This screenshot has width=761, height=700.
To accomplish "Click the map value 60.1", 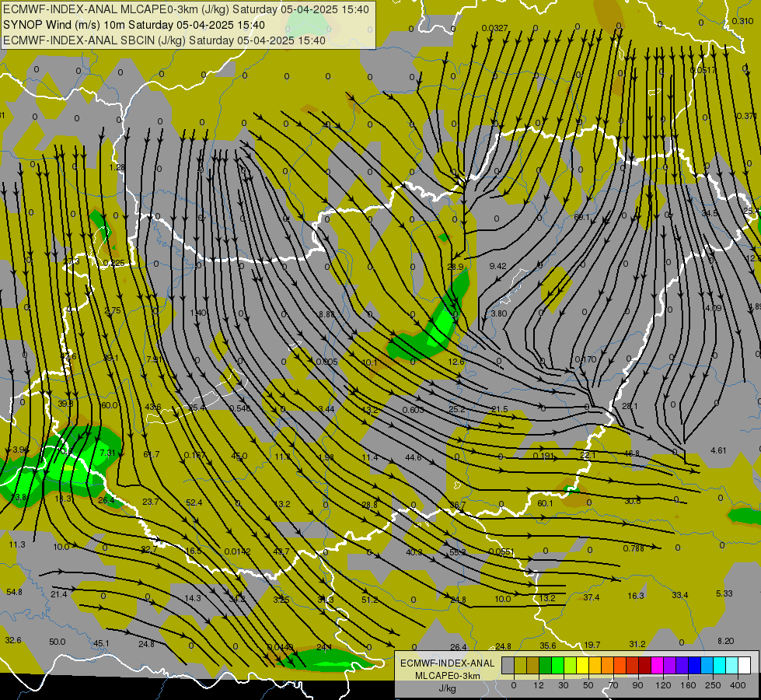I will tap(545, 504).
